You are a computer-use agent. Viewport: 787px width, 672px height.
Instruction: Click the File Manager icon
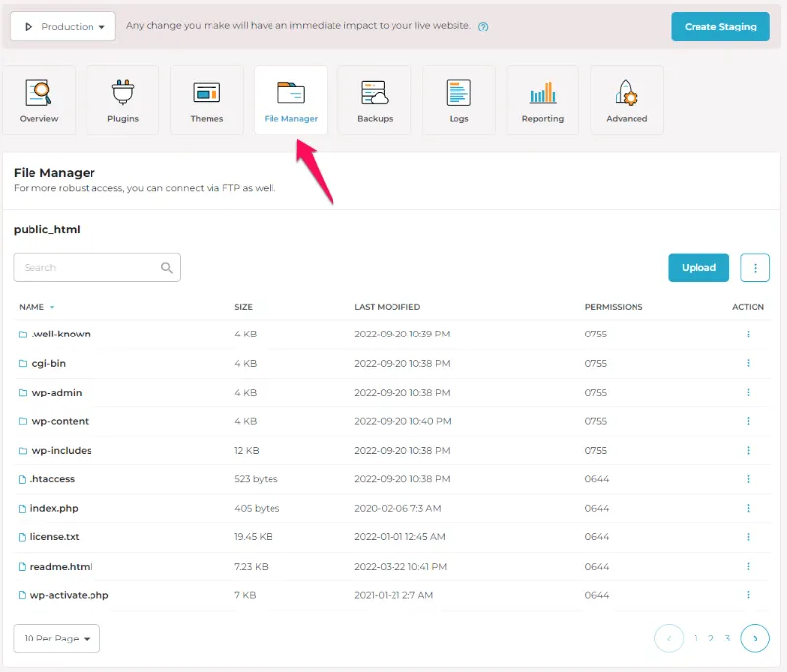coord(290,98)
